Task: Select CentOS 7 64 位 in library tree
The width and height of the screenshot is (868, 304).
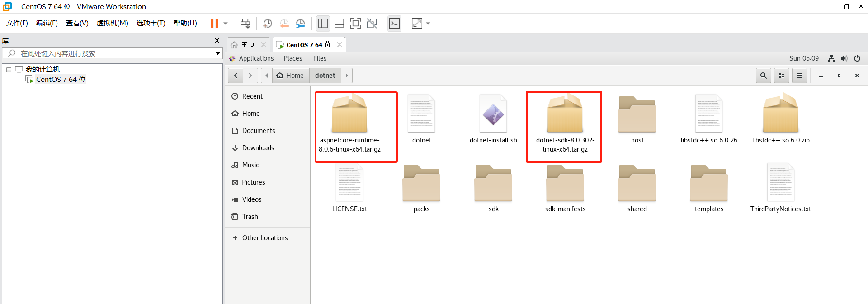Action: coord(61,80)
